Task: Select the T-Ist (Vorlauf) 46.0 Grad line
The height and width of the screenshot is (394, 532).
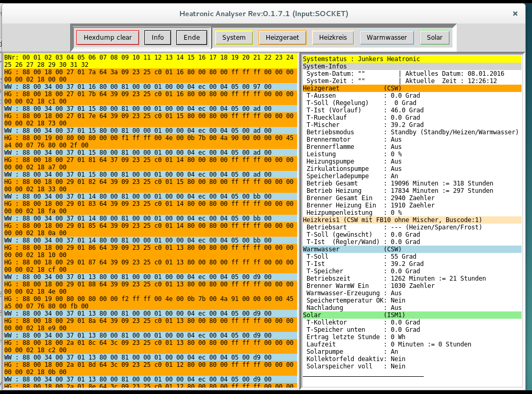Action: click(x=365, y=110)
